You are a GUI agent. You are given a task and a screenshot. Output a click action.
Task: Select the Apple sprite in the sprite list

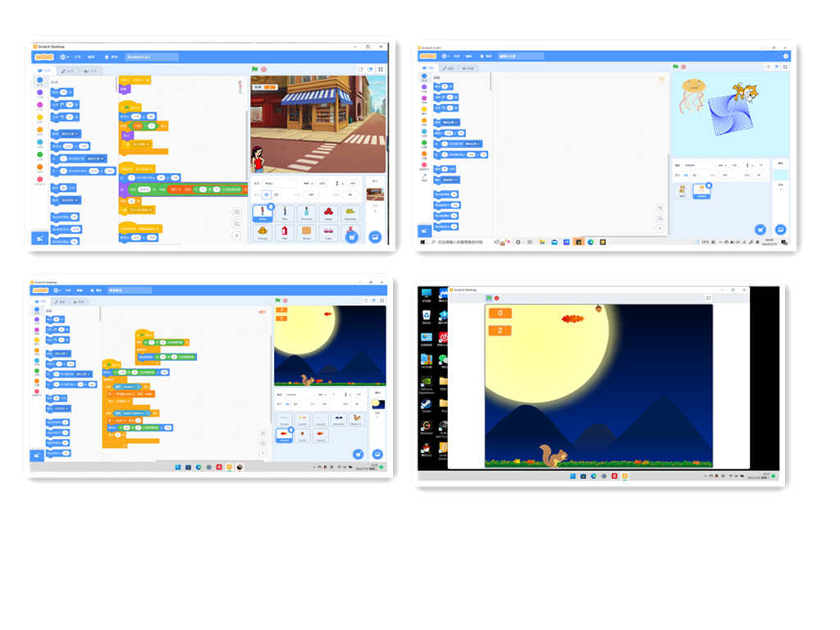[x=328, y=213]
